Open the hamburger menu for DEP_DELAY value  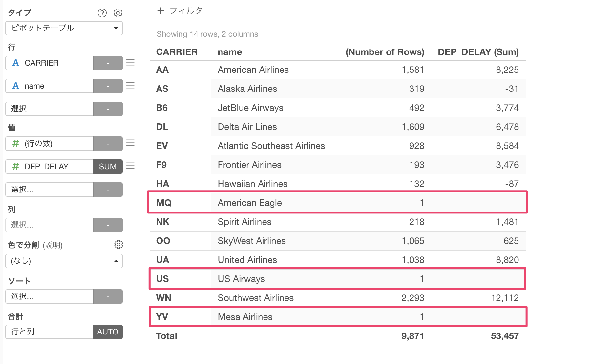130,166
